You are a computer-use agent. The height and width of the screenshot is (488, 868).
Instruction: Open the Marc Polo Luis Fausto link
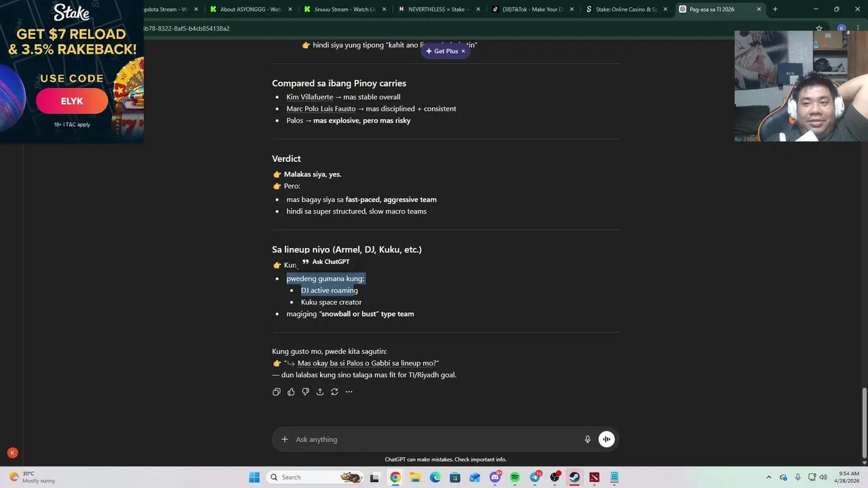[x=321, y=108]
